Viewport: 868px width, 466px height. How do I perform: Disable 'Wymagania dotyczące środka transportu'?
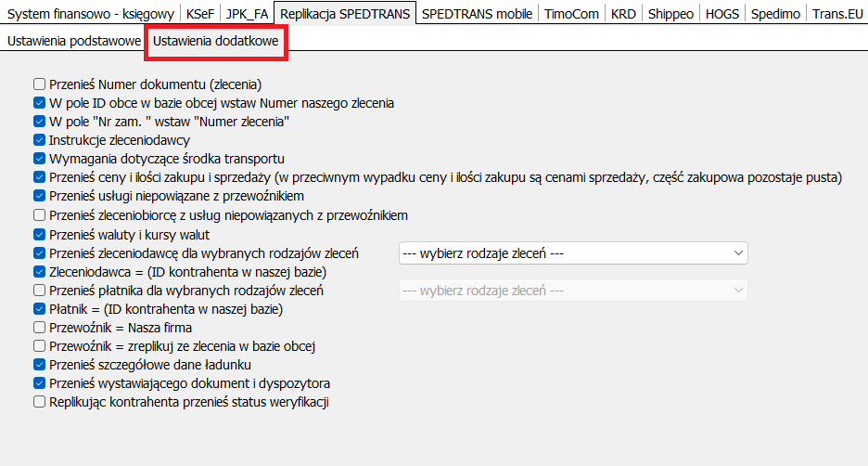coord(40,159)
